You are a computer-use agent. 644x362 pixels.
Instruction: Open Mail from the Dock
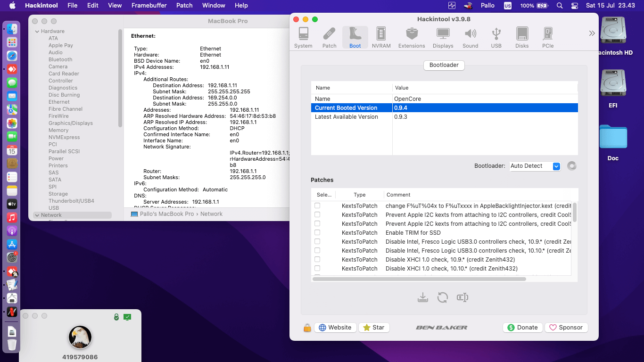[12, 96]
